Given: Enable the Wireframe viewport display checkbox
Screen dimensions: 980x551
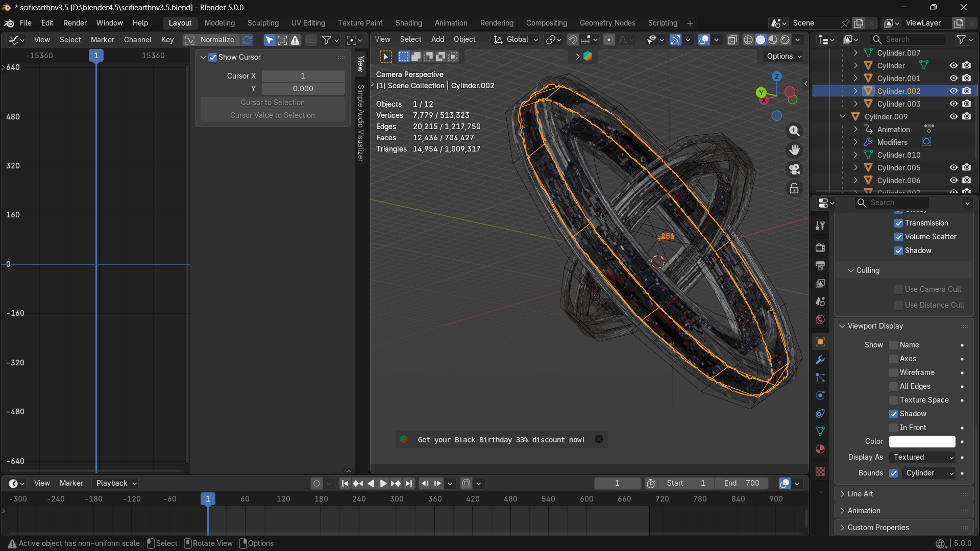Looking at the screenshot, I should click(893, 373).
